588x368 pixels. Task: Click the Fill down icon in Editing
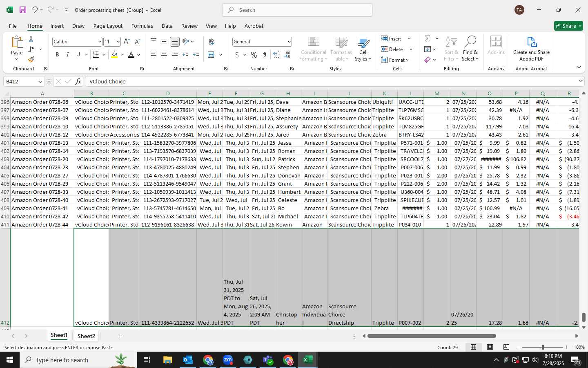[428, 49]
